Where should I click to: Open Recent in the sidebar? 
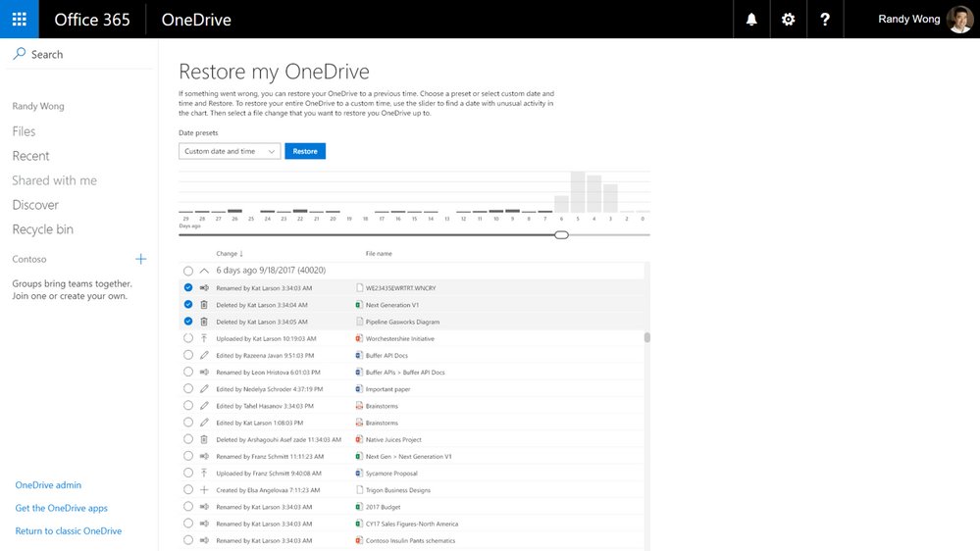click(x=30, y=156)
